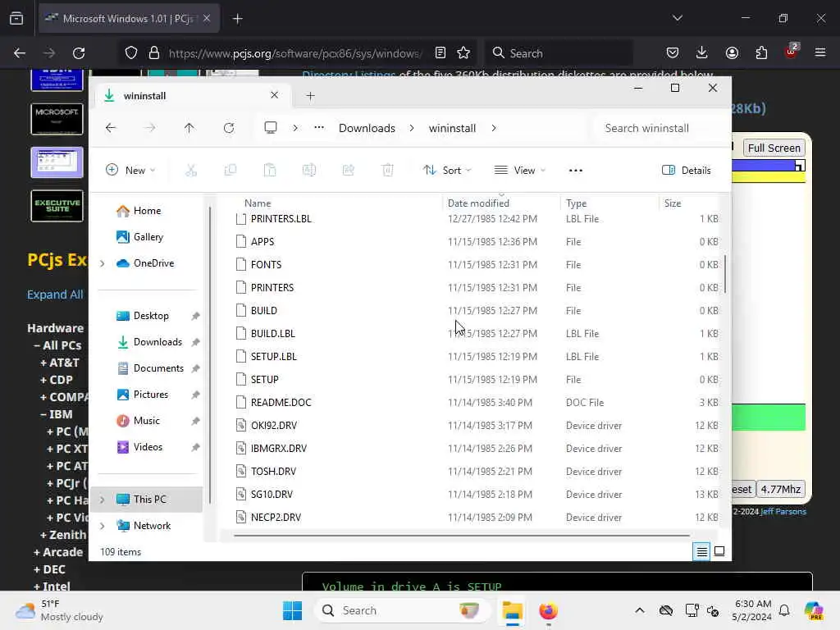Open Gallery in navigation pane
The width and height of the screenshot is (840, 630).
[x=148, y=237]
